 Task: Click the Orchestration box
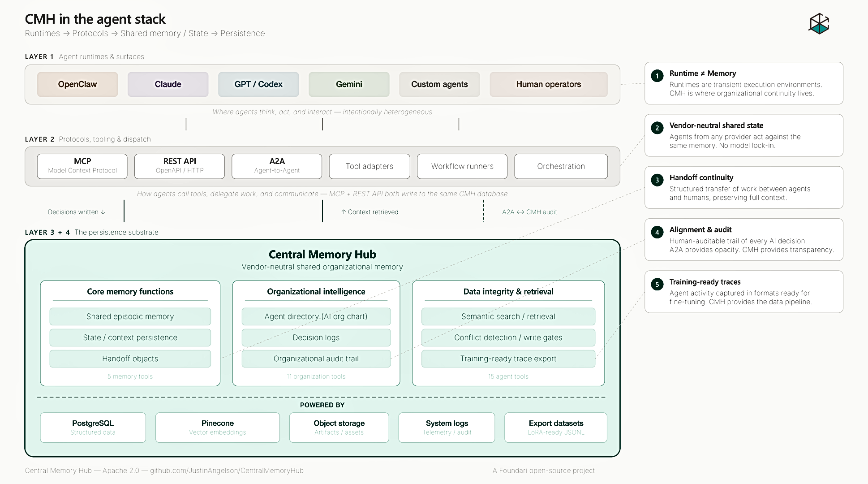tap(561, 166)
